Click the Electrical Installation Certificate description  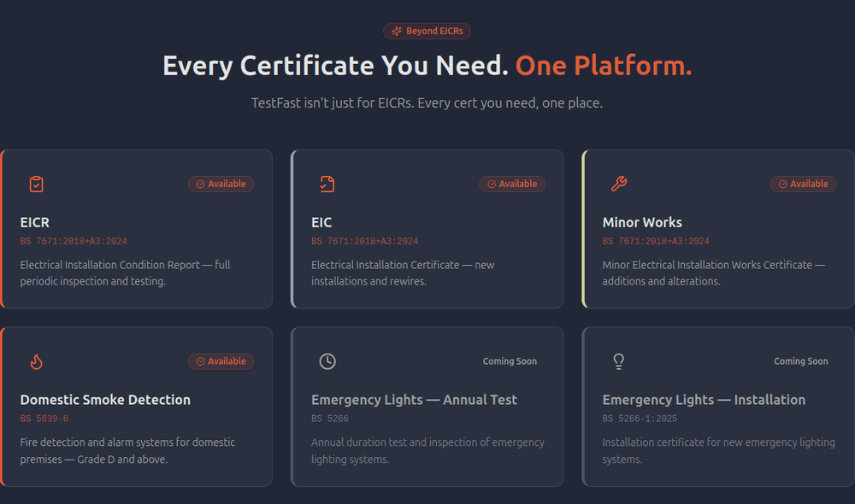(x=403, y=273)
